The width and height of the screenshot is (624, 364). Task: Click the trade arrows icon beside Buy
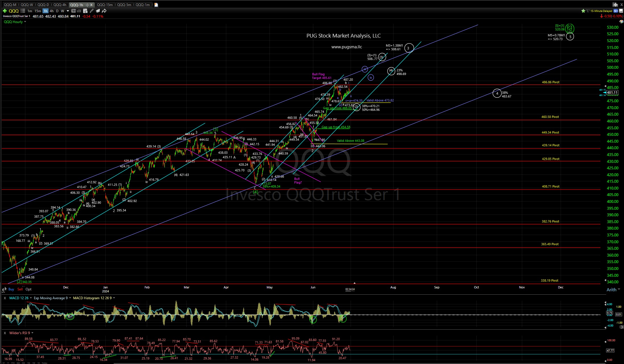point(4,289)
